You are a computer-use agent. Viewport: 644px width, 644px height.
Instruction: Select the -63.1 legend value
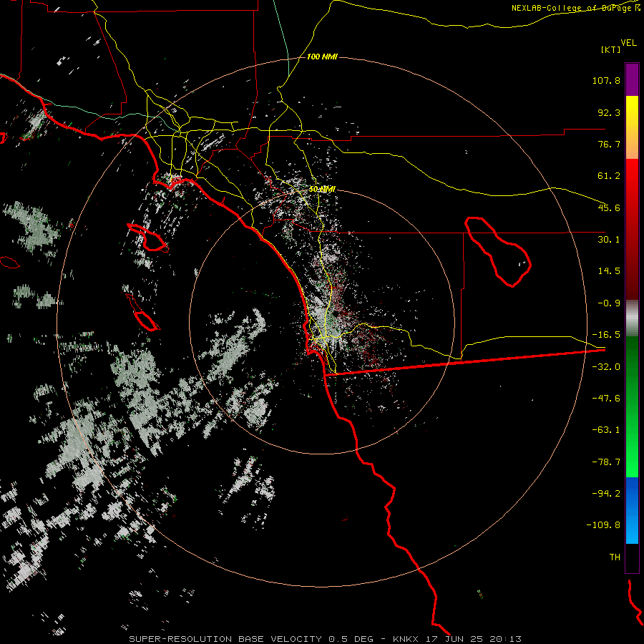(606, 430)
